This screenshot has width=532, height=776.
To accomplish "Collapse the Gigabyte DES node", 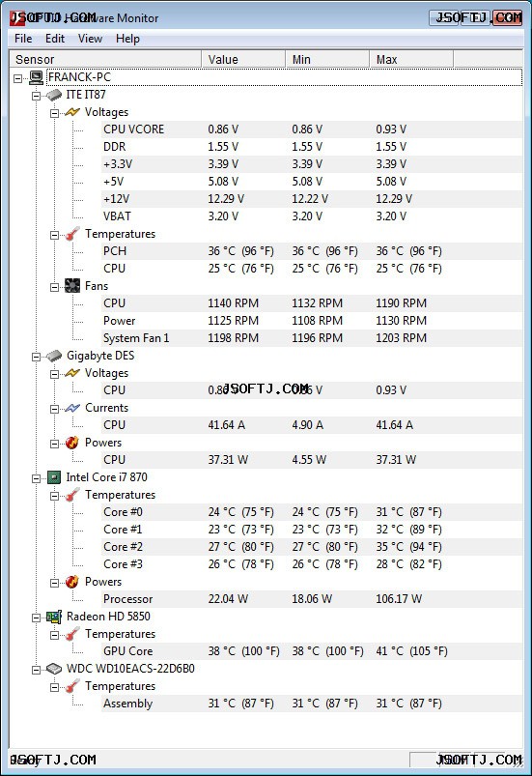I will (36, 357).
